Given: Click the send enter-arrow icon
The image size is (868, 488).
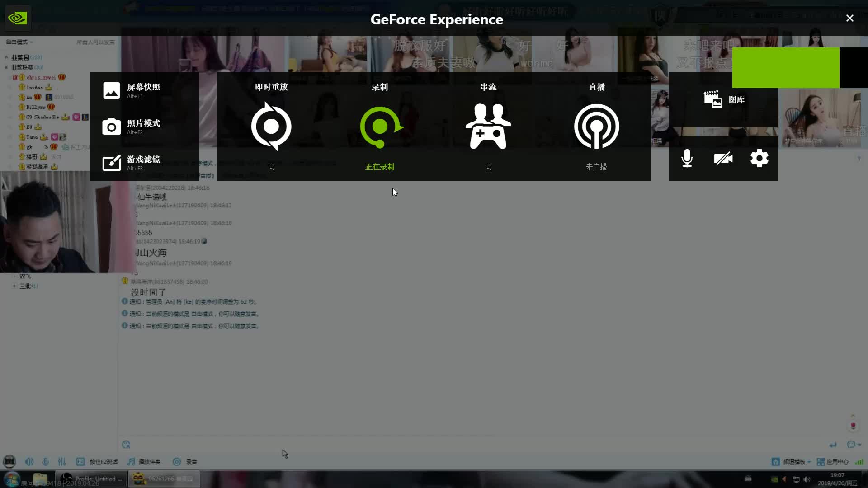Looking at the screenshot, I should (x=833, y=445).
